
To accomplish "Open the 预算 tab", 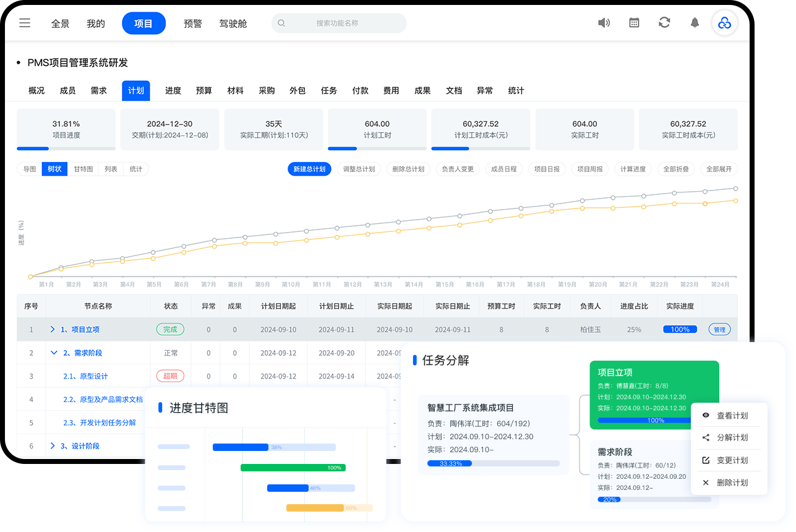I will click(204, 90).
